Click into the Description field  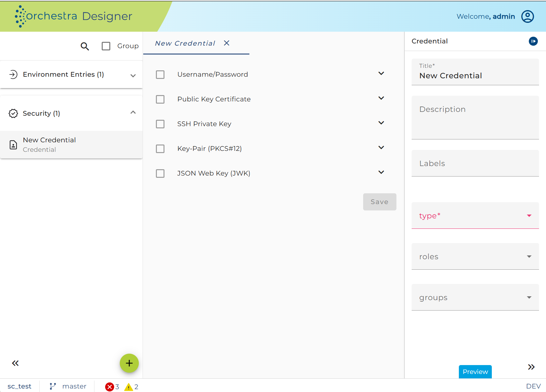[x=475, y=118]
